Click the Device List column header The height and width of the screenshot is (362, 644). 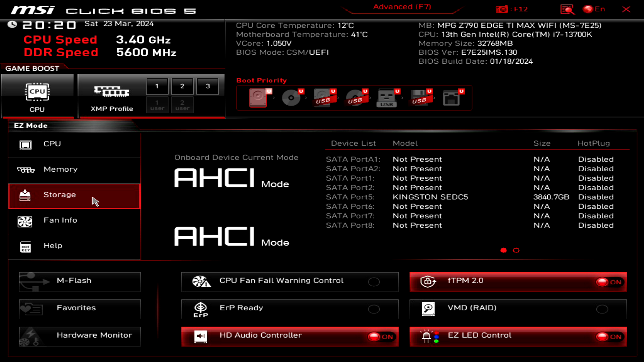[x=353, y=143]
